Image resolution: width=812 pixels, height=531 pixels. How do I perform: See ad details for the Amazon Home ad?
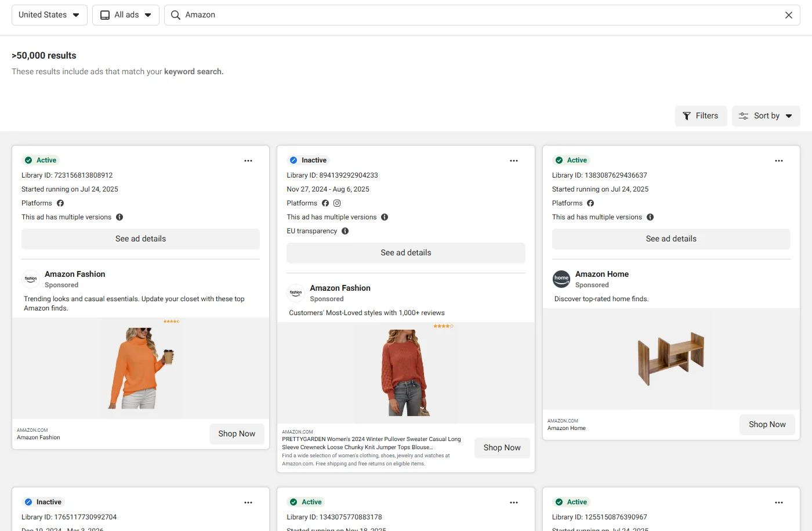tap(671, 239)
